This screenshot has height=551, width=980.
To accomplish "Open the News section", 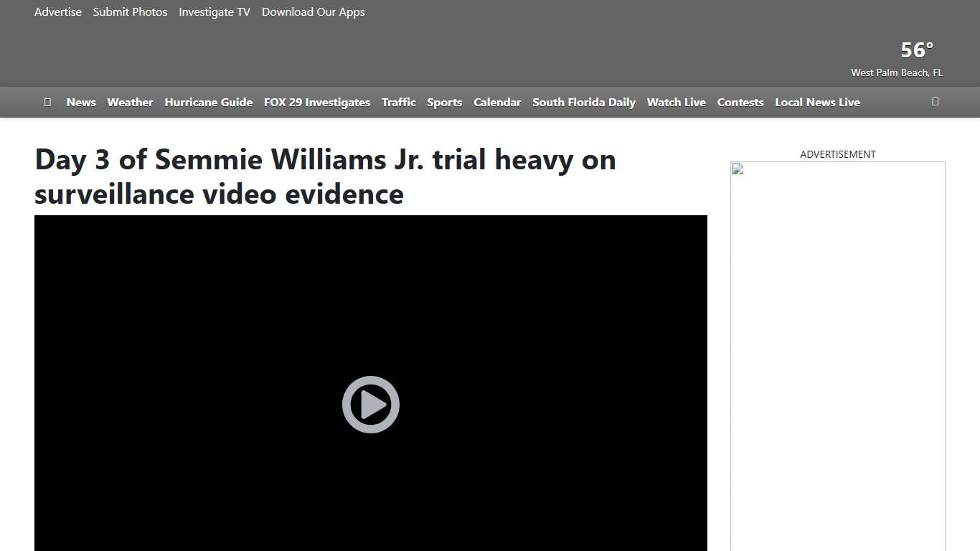I will (x=81, y=102).
